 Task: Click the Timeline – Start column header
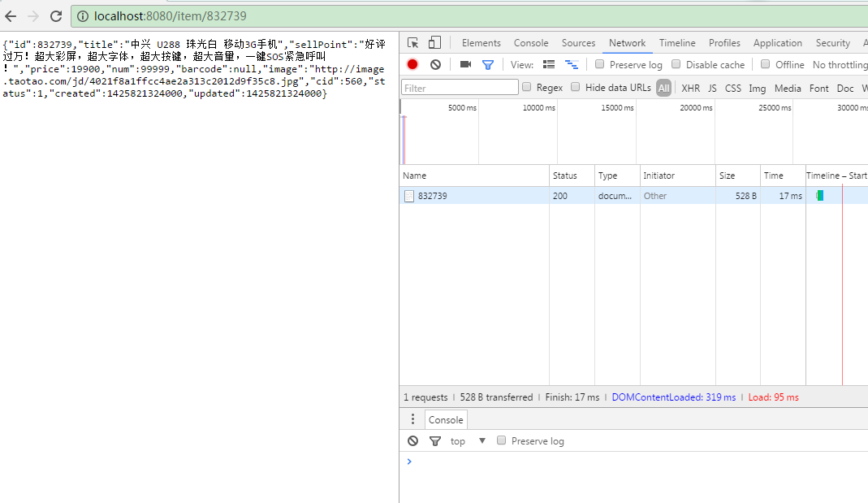pos(837,176)
